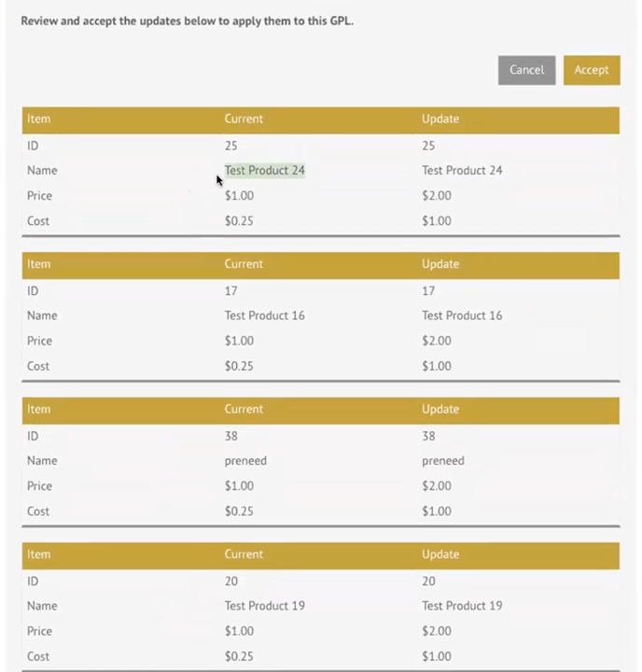Click updated name preneed
The width and height of the screenshot is (642, 672).
pyautogui.click(x=443, y=461)
